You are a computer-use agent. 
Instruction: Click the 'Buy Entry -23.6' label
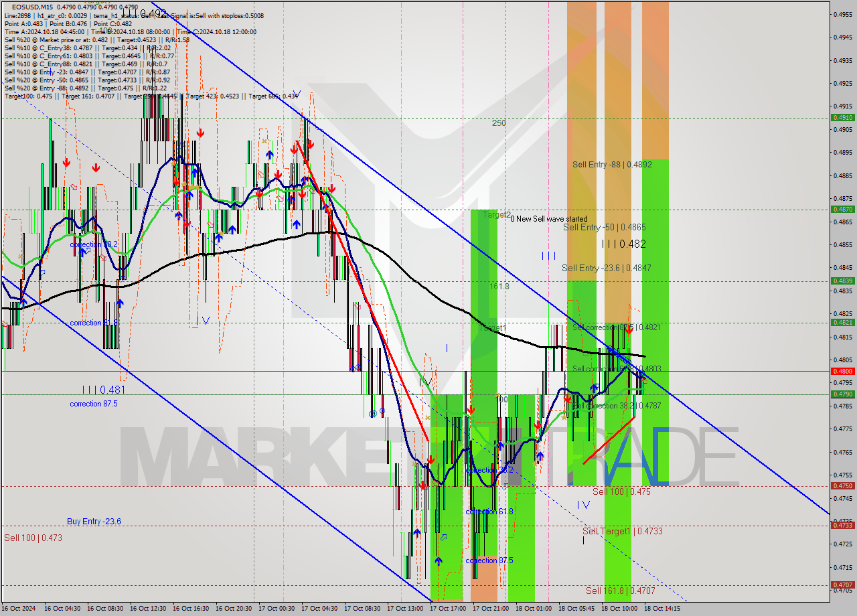pos(94,522)
